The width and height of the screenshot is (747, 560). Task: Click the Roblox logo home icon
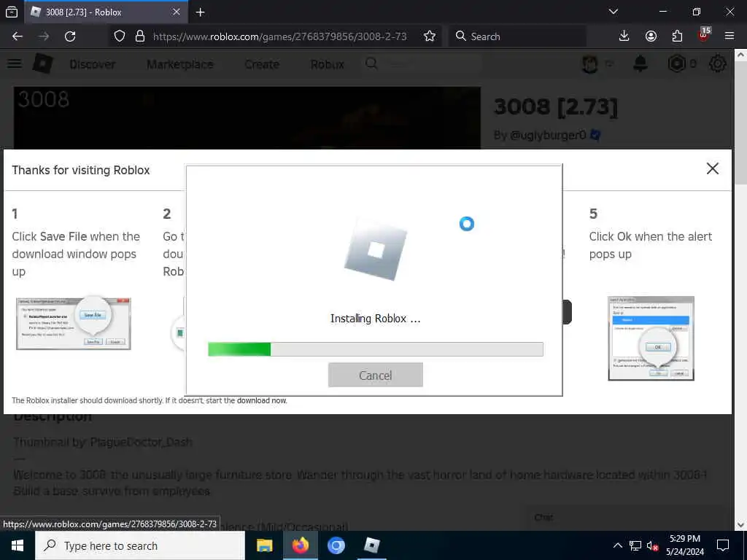42,63
